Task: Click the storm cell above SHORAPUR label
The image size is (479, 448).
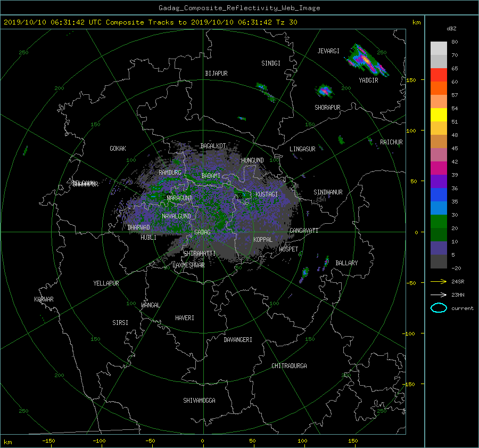Action: tap(325, 91)
